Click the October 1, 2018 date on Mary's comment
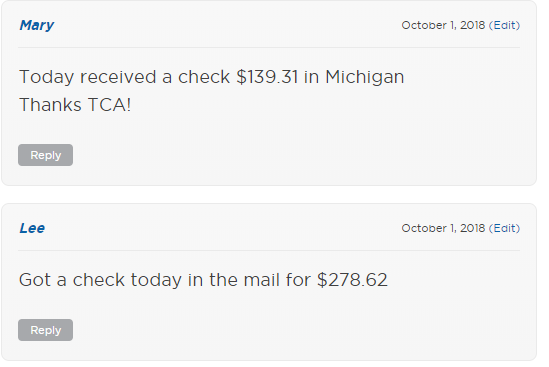Image resolution: width=549 pixels, height=367 pixels. 443,25
